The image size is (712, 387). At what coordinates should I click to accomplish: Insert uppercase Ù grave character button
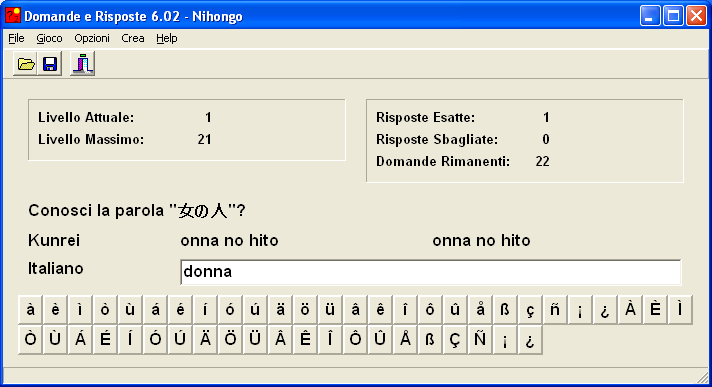[x=55, y=340]
